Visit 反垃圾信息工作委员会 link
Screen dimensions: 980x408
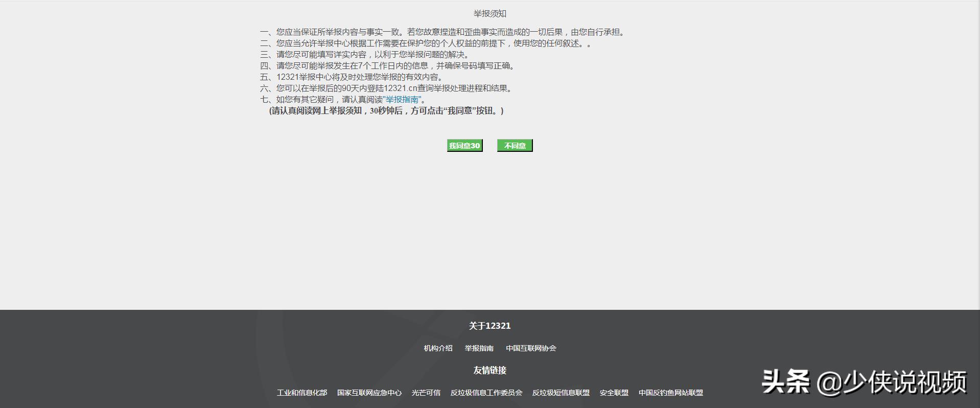click(486, 393)
